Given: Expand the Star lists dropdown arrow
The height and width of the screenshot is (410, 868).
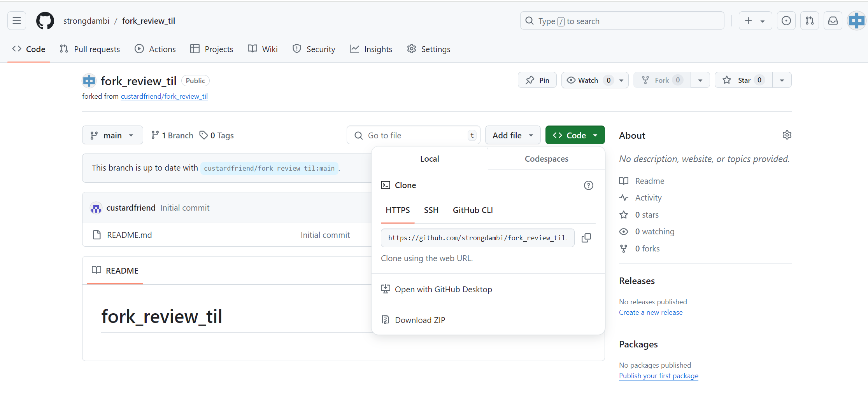Looking at the screenshot, I should [x=782, y=80].
